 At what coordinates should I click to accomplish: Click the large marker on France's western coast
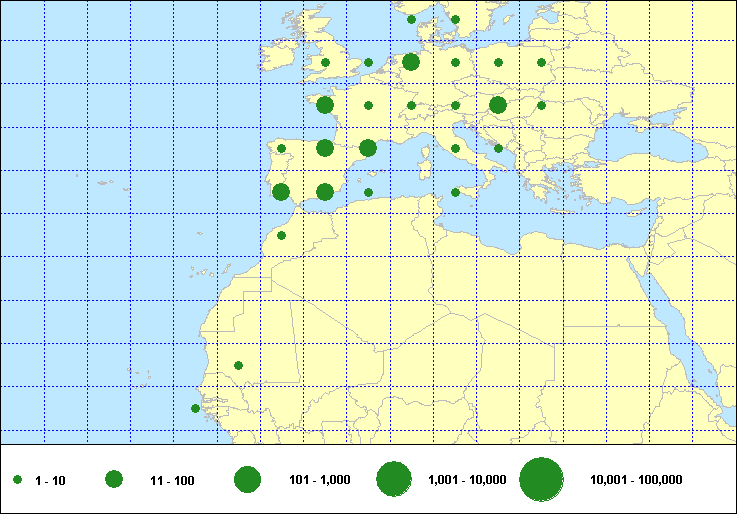pos(325,105)
